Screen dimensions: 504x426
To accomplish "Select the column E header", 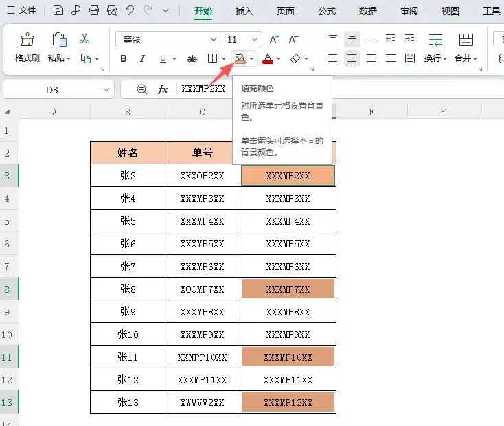I will point(371,112).
